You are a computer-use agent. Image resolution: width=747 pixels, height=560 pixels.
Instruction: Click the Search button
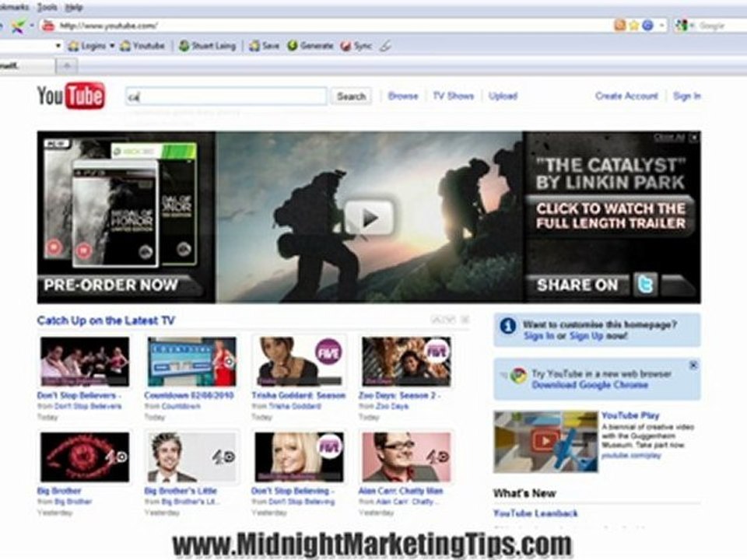tap(352, 96)
